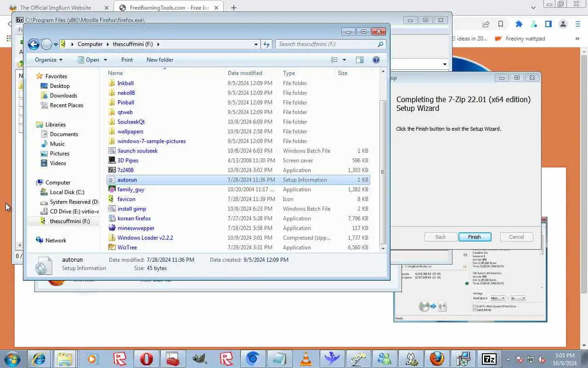Image resolution: width=588 pixels, height=368 pixels.
Task: Select the mineswwepper application
Action: [136, 228]
